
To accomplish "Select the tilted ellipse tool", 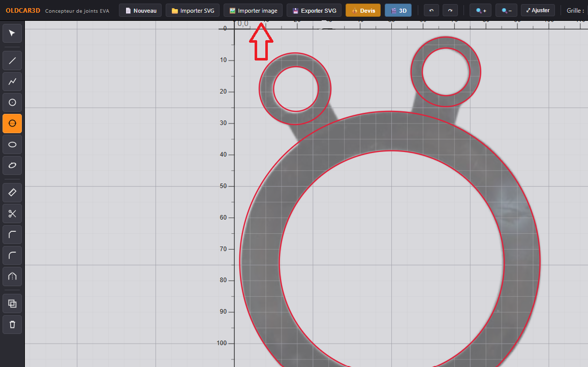I will (x=12, y=166).
